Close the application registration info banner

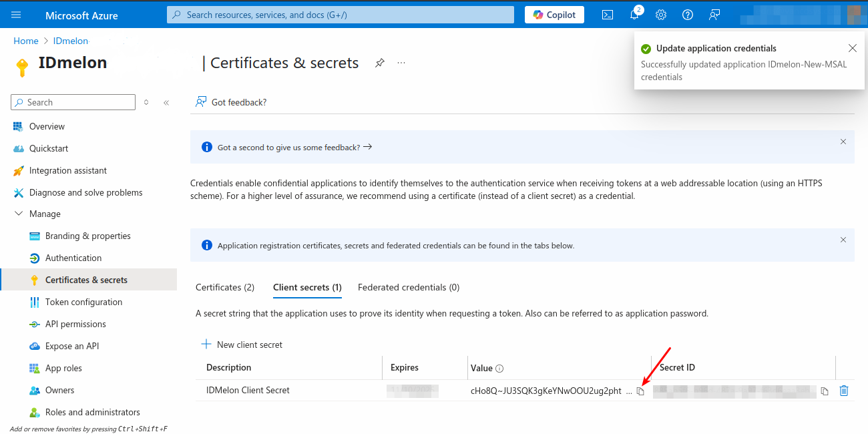click(x=843, y=240)
